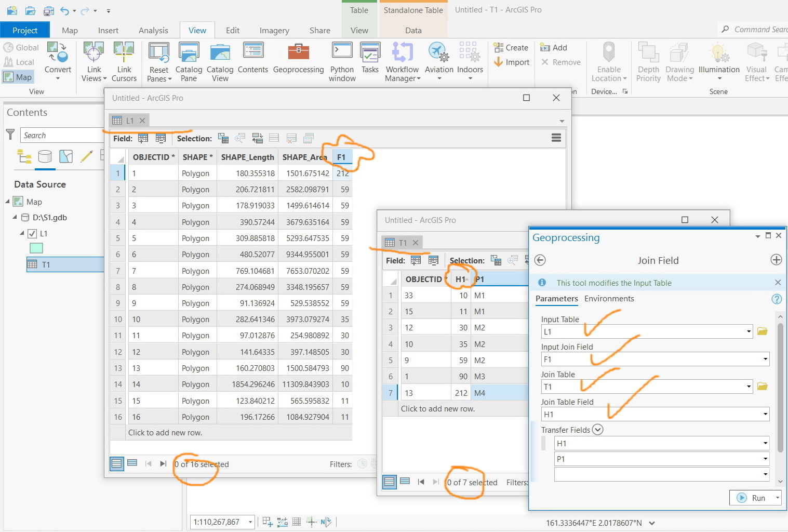The image size is (788, 532).
Task: Open the map scale dropdown
Action: tap(250, 522)
